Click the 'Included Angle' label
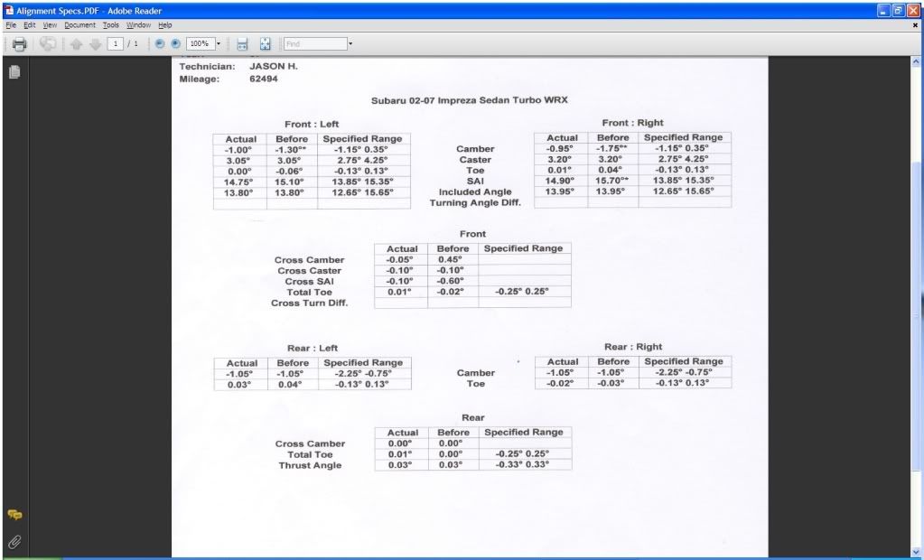The image size is (924, 560). 475,192
